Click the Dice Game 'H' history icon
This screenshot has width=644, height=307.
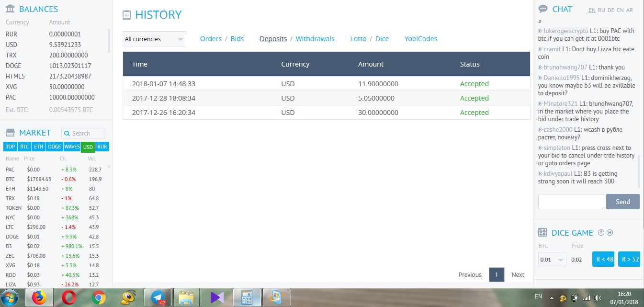click(x=610, y=233)
